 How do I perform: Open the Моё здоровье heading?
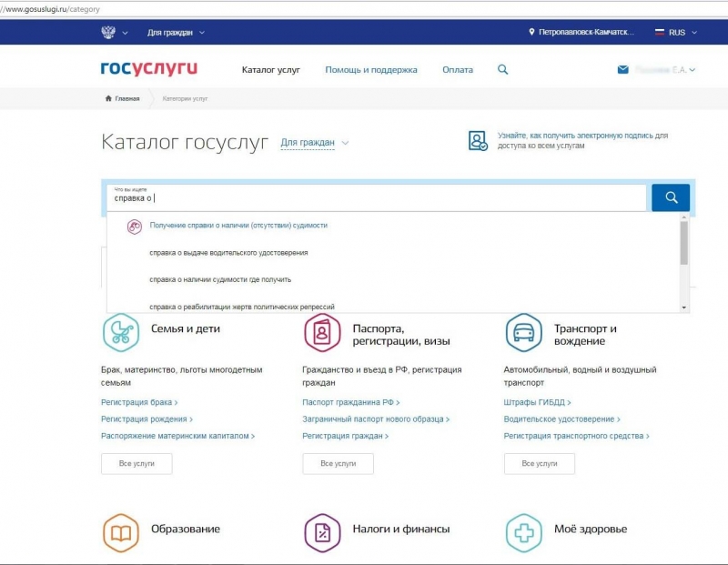coord(591,529)
